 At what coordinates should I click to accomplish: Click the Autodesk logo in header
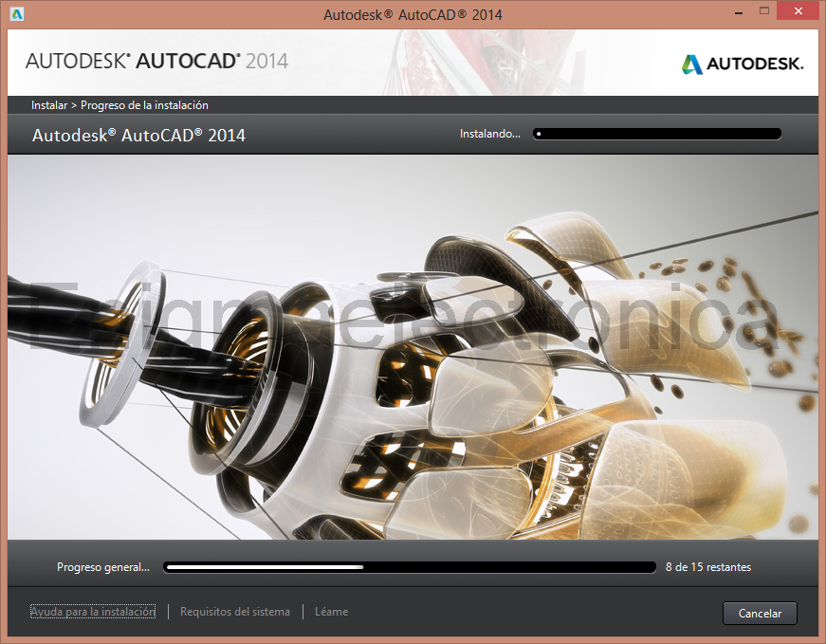tap(743, 64)
